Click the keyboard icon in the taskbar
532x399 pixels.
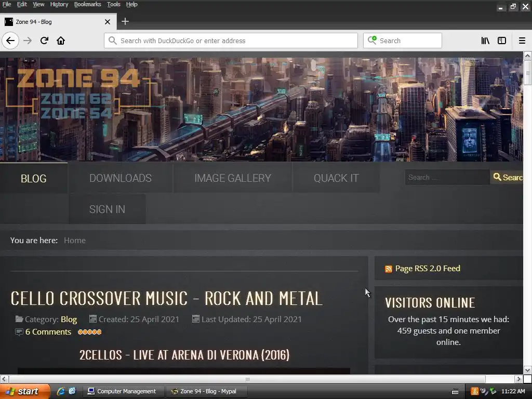(x=455, y=392)
